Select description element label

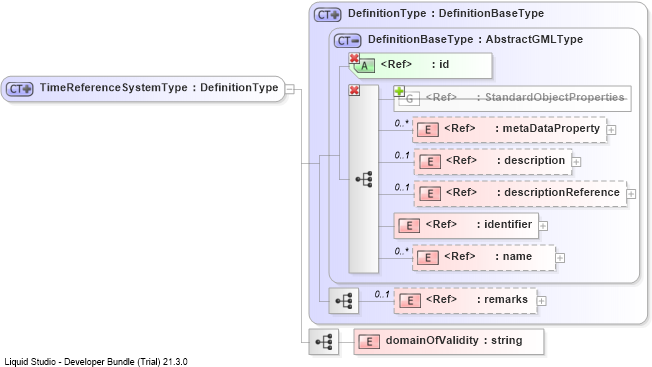click(505, 160)
